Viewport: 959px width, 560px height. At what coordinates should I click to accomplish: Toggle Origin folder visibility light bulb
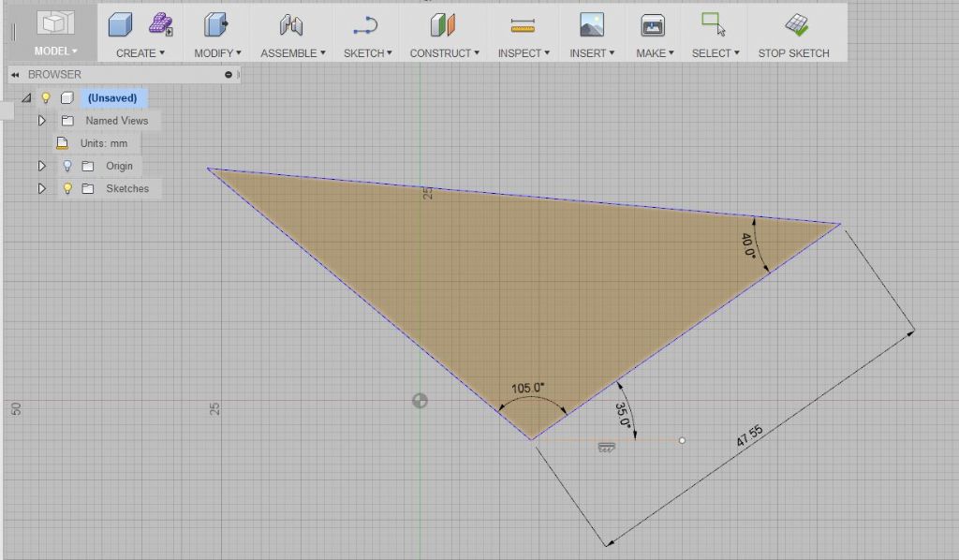pos(67,166)
